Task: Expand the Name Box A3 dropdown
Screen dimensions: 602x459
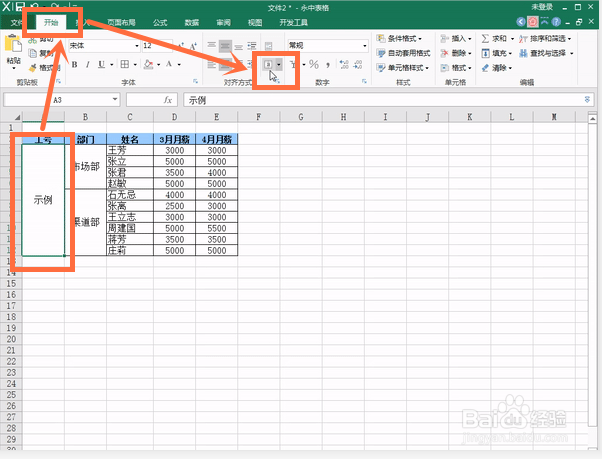Action: coord(115,99)
